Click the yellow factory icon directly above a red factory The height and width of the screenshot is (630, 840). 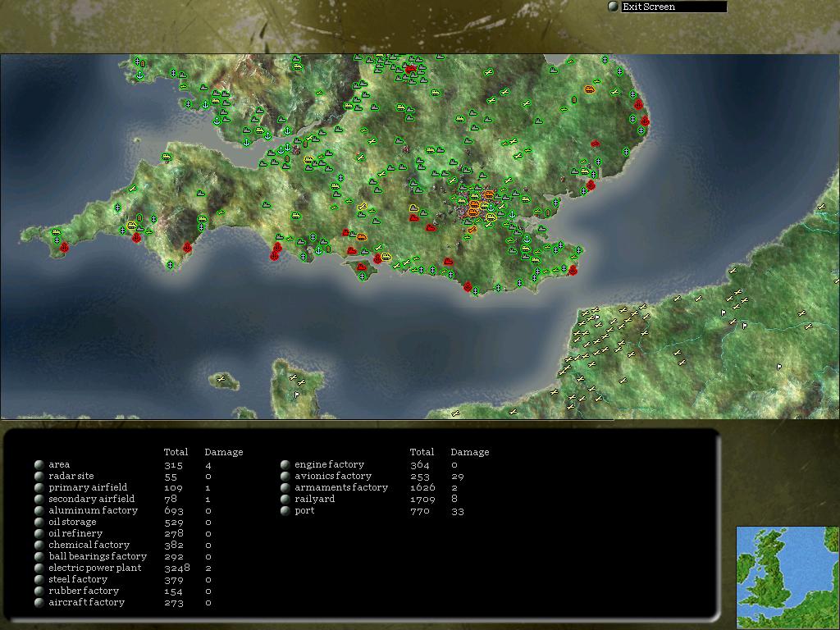coord(413,208)
